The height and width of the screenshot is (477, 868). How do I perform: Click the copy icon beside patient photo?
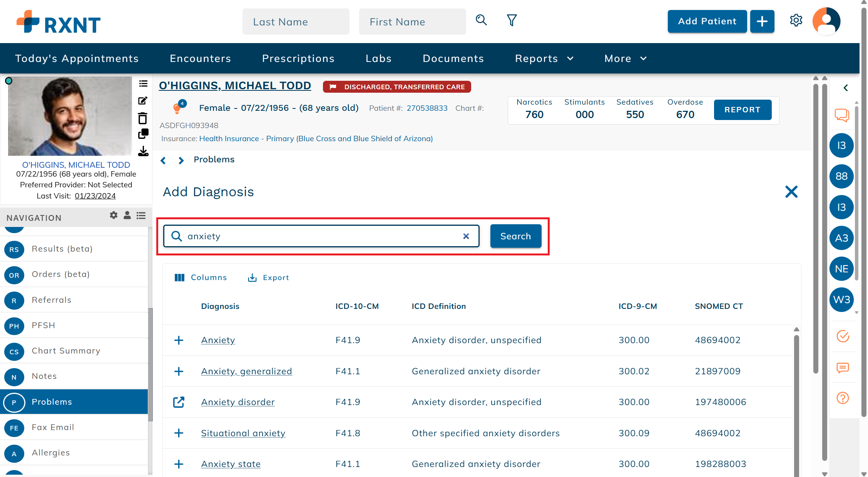143,134
